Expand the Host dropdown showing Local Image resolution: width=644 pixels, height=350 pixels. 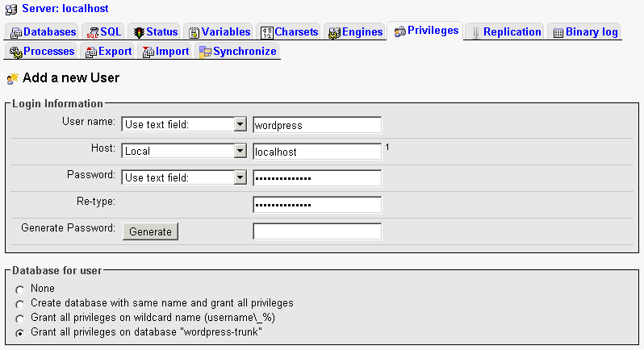point(239,151)
